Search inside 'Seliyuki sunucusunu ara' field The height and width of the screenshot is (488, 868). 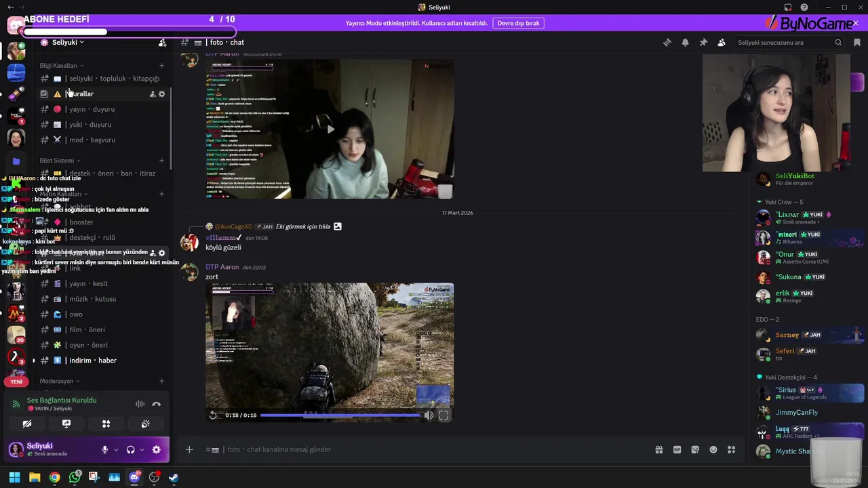tap(790, 42)
